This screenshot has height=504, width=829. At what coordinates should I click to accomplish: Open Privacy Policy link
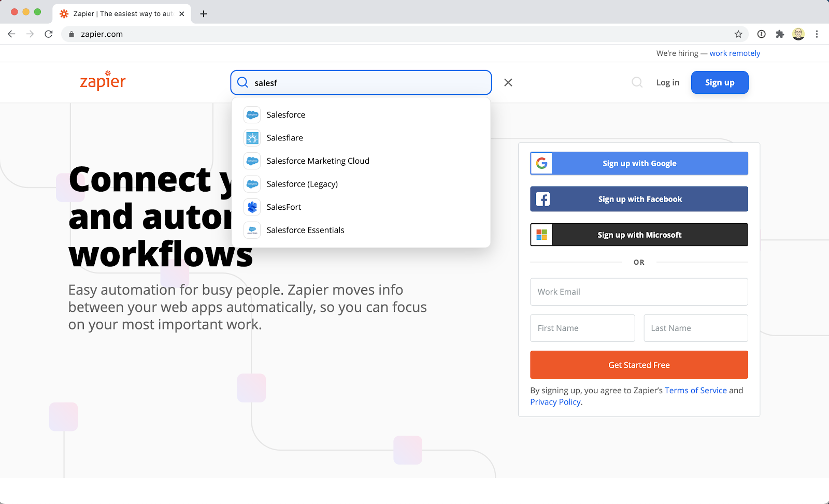[555, 402]
